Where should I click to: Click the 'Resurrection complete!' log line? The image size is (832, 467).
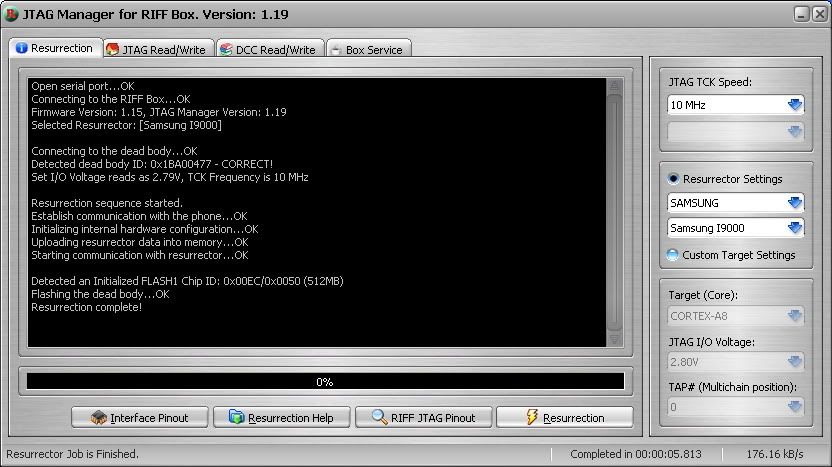point(86,307)
